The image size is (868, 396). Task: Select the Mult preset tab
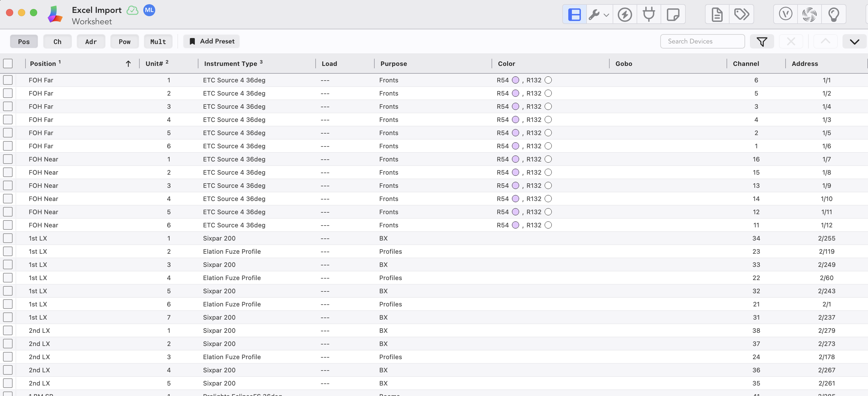[x=158, y=41]
